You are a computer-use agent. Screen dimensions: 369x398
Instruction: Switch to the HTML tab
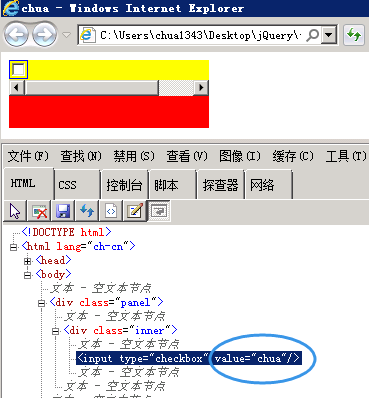29,183
